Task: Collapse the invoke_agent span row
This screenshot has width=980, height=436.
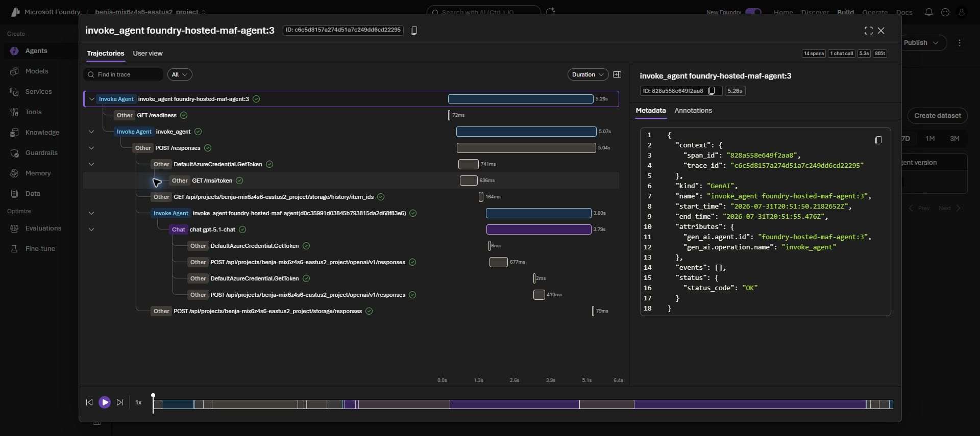Action: pyautogui.click(x=91, y=132)
